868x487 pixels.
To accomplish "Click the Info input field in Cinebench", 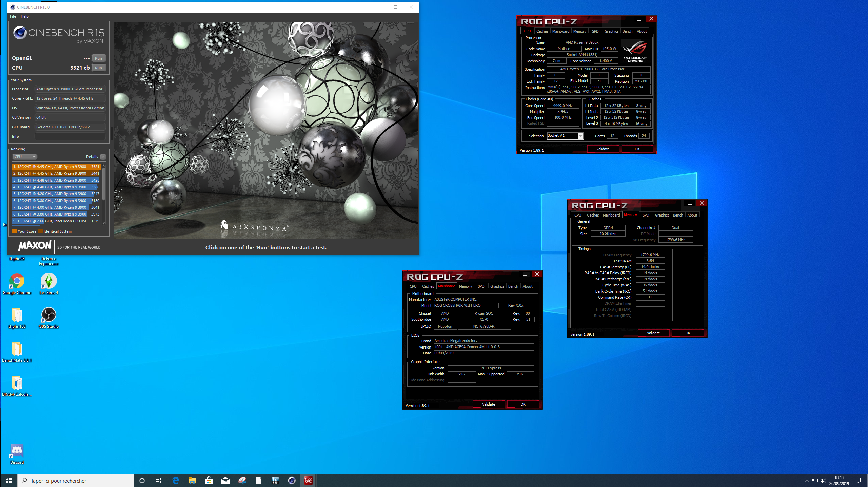I will (x=70, y=136).
